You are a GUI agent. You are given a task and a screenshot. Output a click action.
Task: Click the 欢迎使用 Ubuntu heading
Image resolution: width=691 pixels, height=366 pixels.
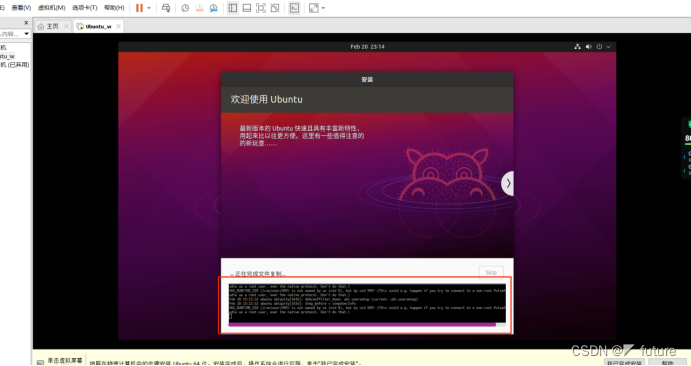pyautogui.click(x=267, y=100)
